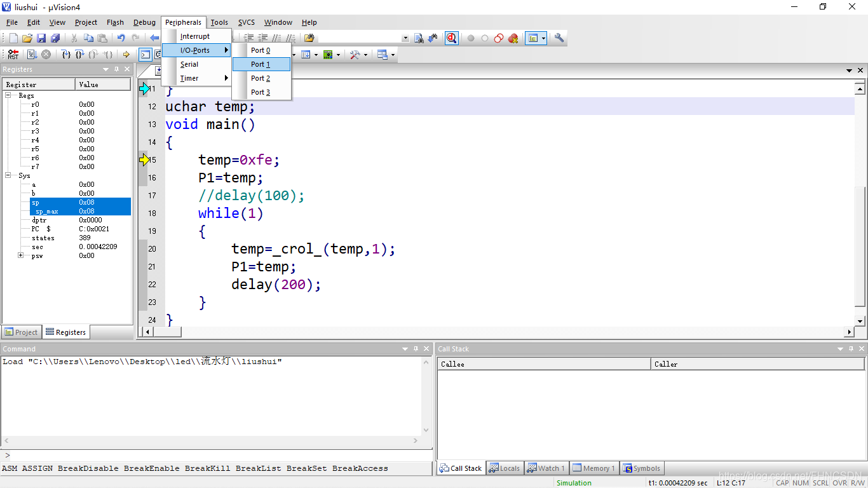Click the Save file floppy icon
868x488 pixels.
pos(41,38)
